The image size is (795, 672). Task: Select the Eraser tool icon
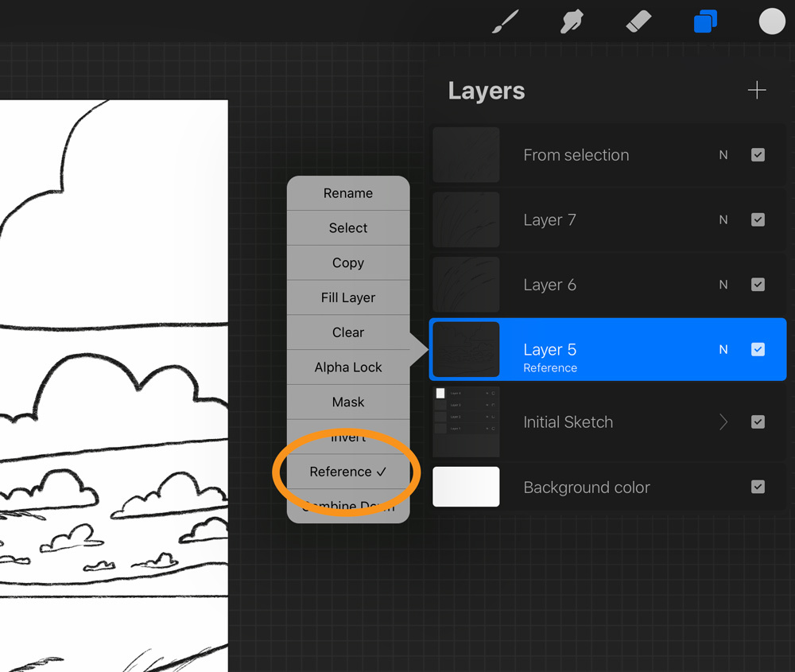pos(638,21)
